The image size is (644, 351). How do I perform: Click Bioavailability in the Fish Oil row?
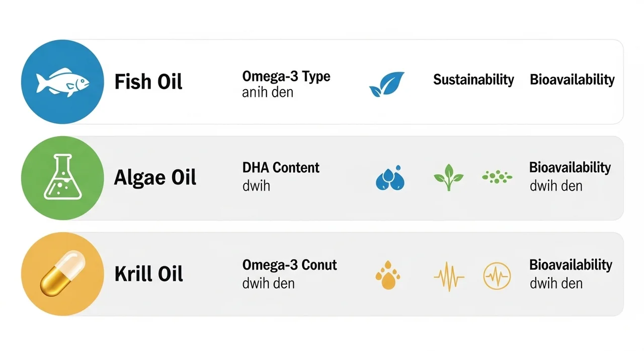572,79
